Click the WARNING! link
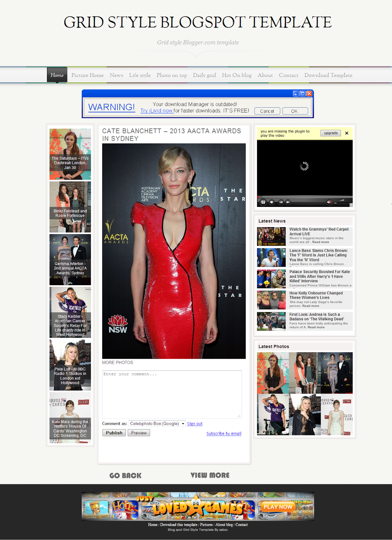 coord(111,107)
